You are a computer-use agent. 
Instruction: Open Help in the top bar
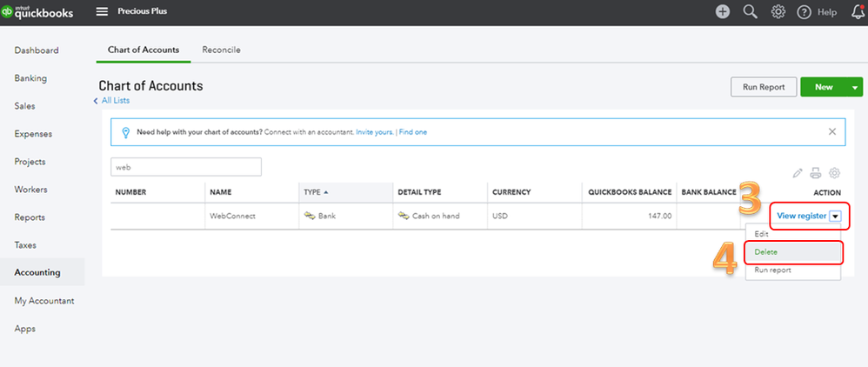[817, 12]
